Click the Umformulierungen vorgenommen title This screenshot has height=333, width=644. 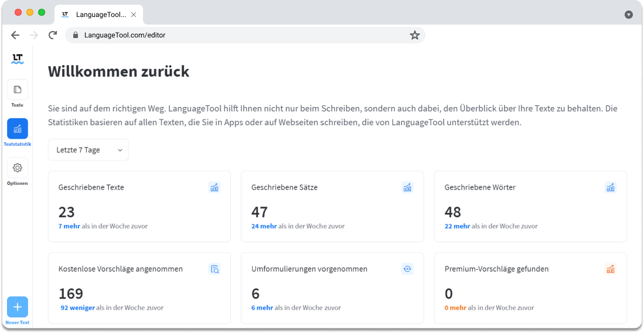(x=309, y=269)
